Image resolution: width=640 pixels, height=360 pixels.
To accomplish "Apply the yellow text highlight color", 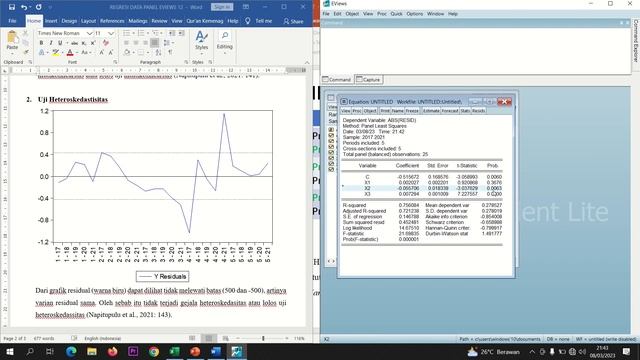I will tap(56, 52).
